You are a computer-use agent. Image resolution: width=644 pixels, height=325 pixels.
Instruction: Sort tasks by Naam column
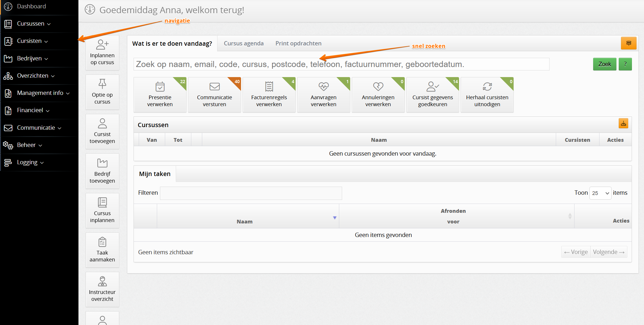248,216
